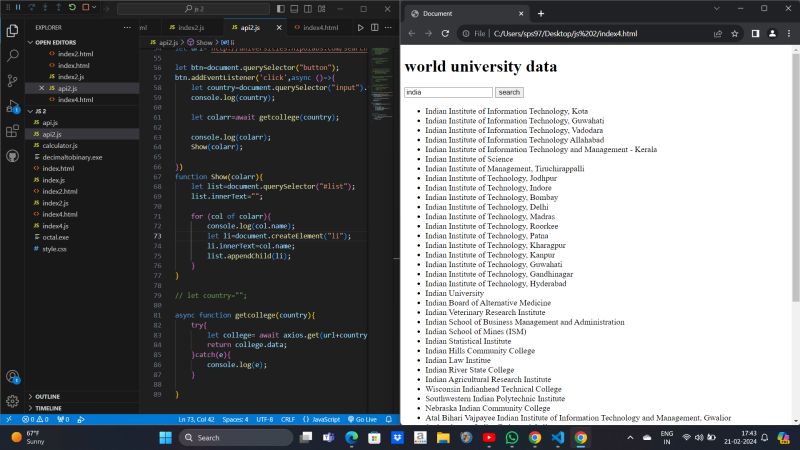
Task: Toggle Go Live server in status bar
Action: [x=362, y=419]
